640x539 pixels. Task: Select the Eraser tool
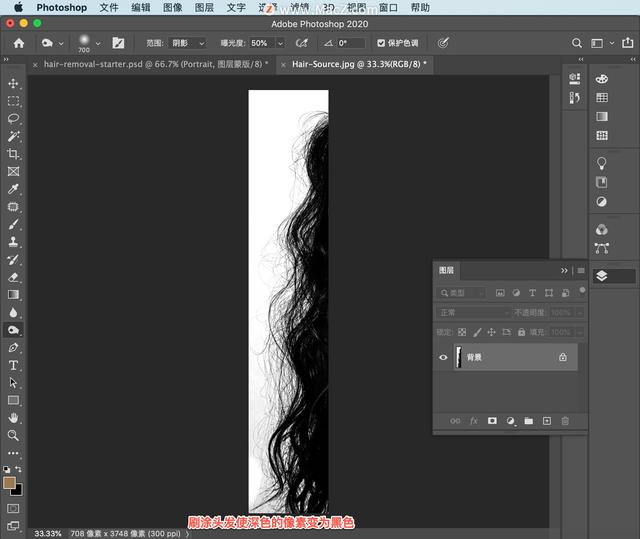[13, 277]
